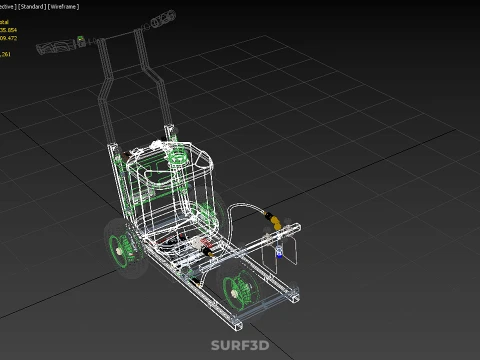Select the small green lever near left grip

(x=80, y=40)
